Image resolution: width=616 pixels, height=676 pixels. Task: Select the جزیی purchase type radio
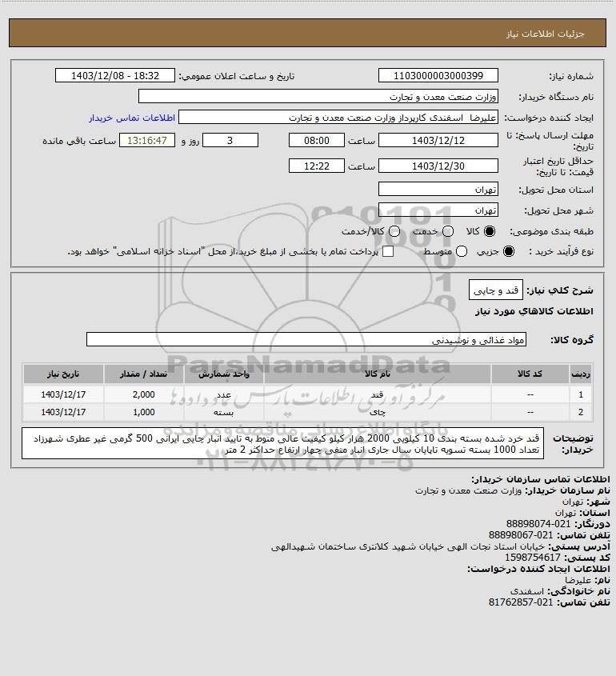click(x=509, y=251)
